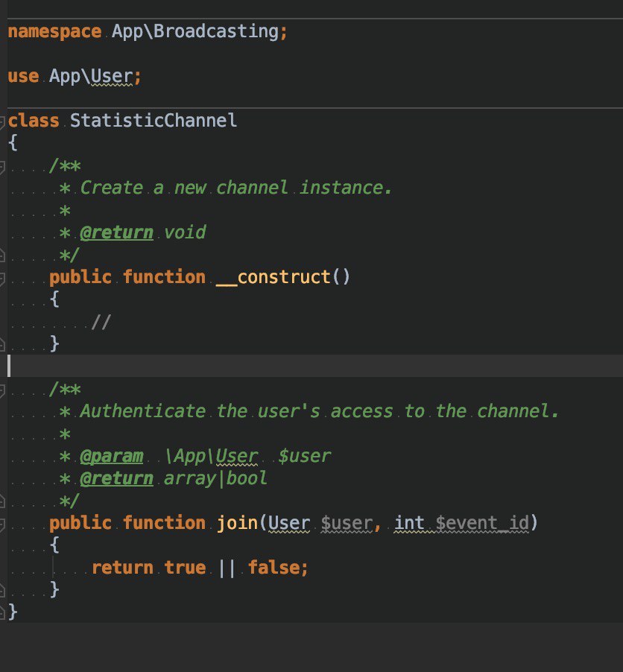Place cursor on __construct method name
The width and height of the screenshot is (623, 672).
point(273,277)
